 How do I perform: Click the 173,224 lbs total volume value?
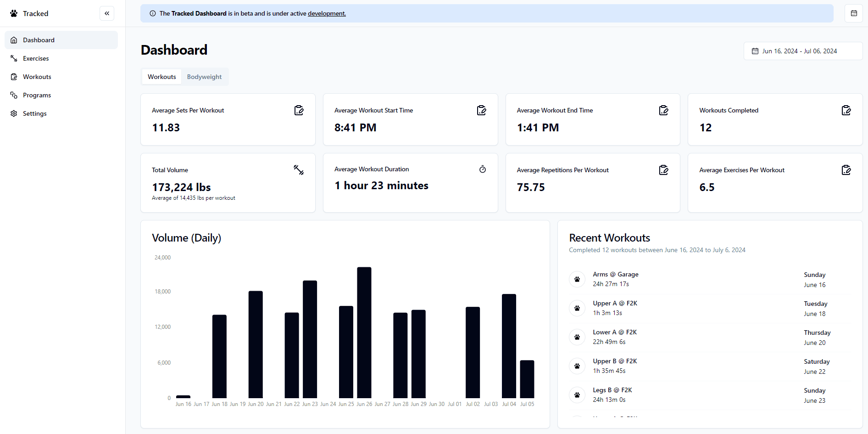coord(181,187)
